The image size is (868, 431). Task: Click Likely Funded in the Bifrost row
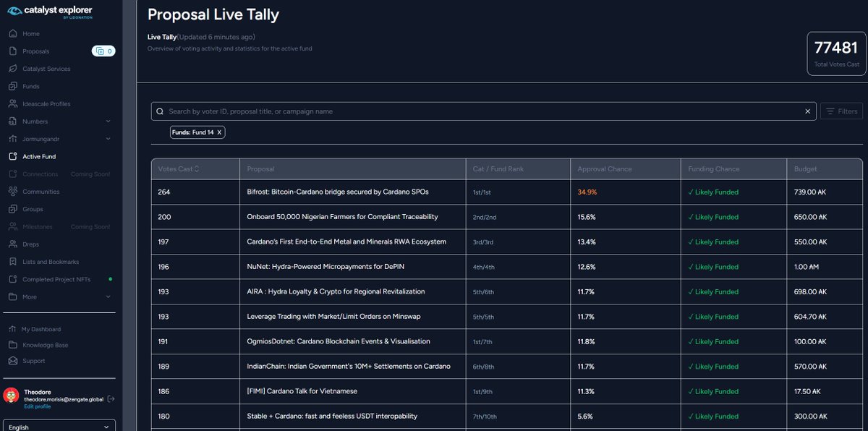point(713,192)
